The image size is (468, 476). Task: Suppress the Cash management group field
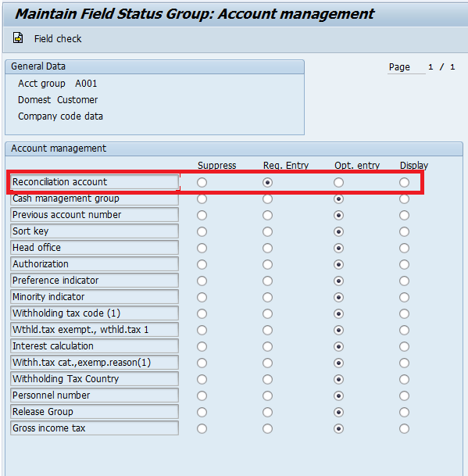(202, 199)
